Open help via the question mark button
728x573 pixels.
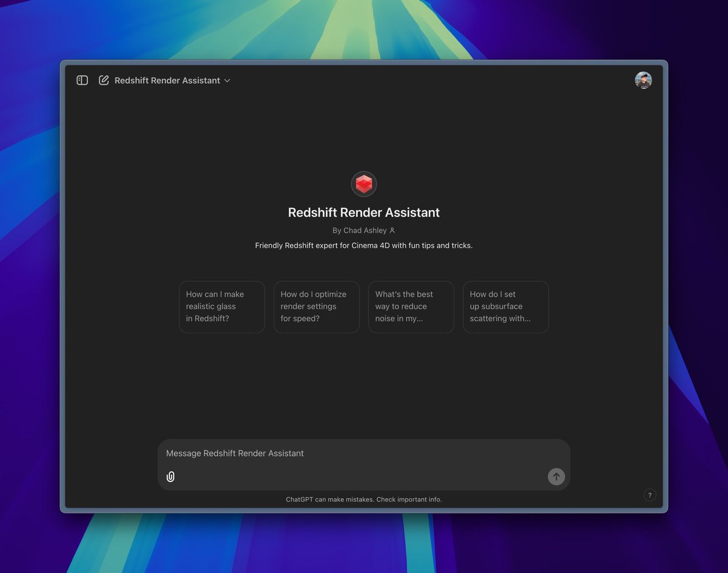650,495
